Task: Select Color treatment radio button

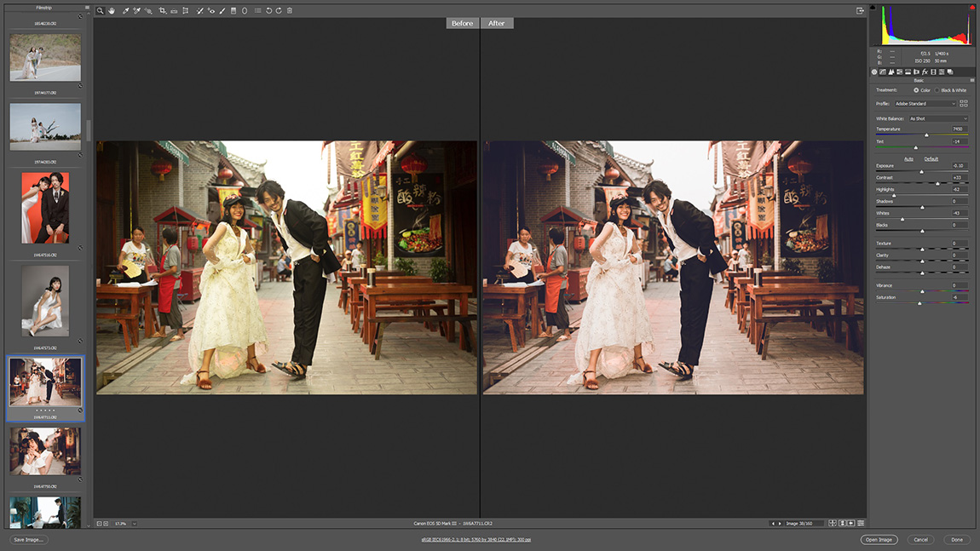Action: click(x=916, y=90)
